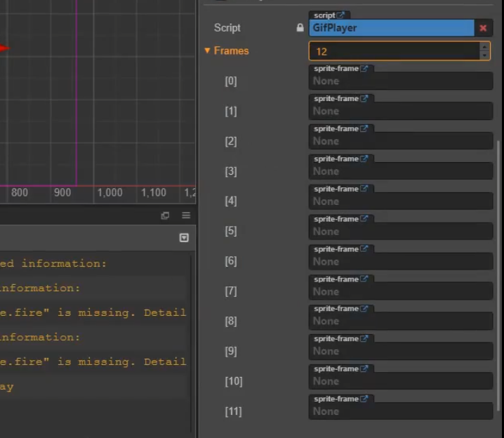Click sprite-frame slot for Frames [5]
The image size is (504, 438).
pyautogui.click(x=401, y=231)
